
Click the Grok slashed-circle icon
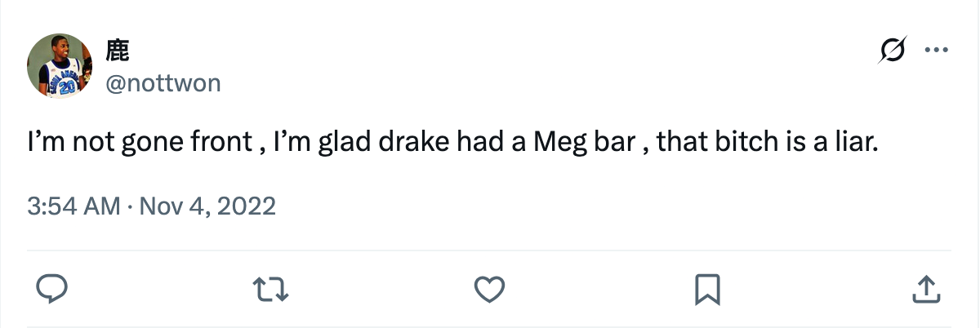(x=891, y=51)
